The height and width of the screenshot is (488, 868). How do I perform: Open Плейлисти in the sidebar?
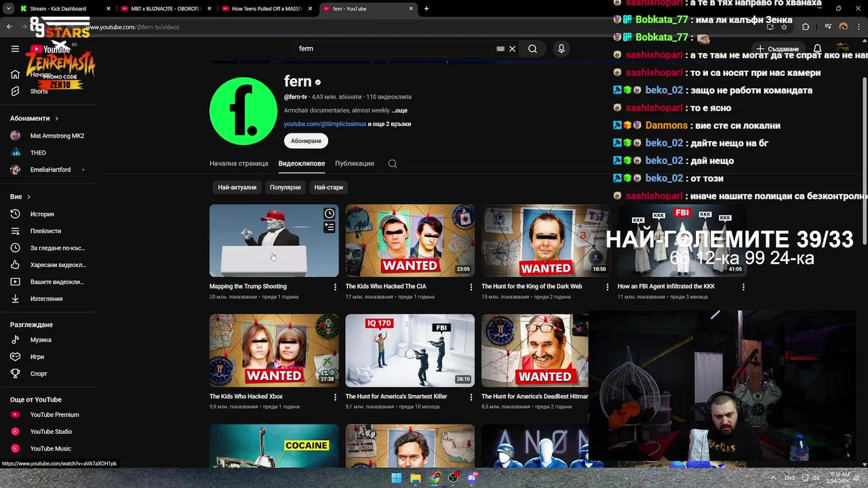click(x=49, y=231)
